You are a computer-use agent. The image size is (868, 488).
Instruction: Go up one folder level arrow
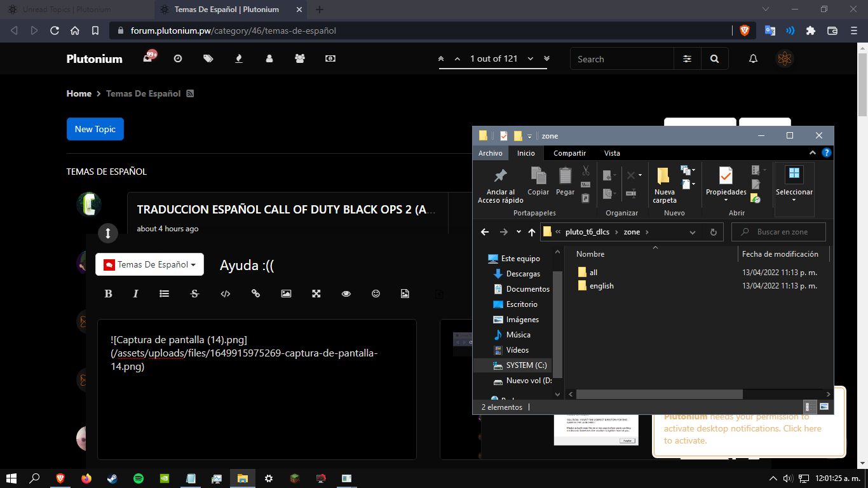[532, 232]
